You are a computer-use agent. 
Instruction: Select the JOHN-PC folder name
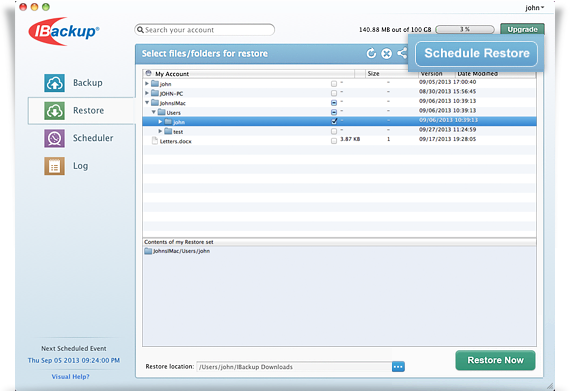click(x=172, y=93)
